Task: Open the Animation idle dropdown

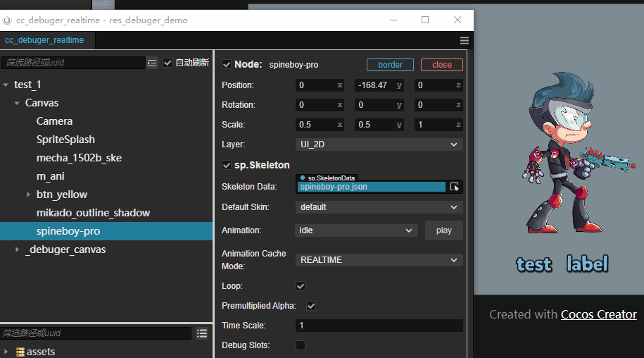Action: [x=356, y=230]
